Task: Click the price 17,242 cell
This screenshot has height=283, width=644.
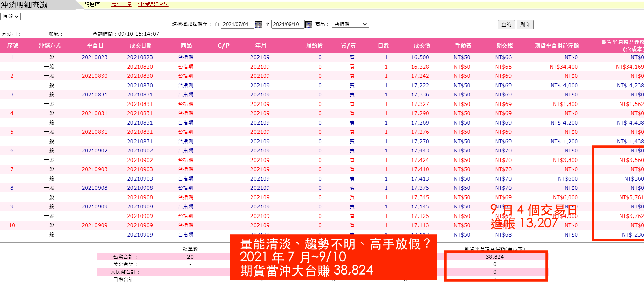Action: click(420, 76)
